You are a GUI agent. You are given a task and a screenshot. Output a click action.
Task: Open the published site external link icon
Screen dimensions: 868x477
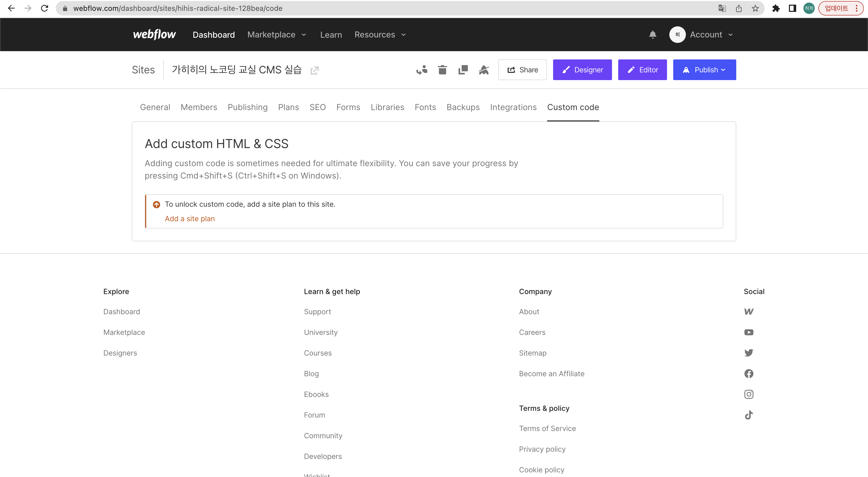point(314,70)
